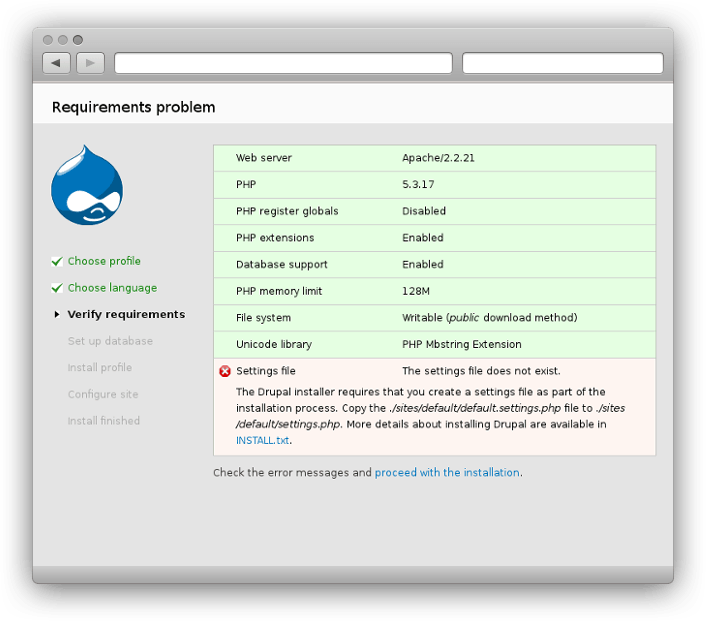Click the second gray window control dot
This screenshot has width=706, height=621.
(63, 40)
